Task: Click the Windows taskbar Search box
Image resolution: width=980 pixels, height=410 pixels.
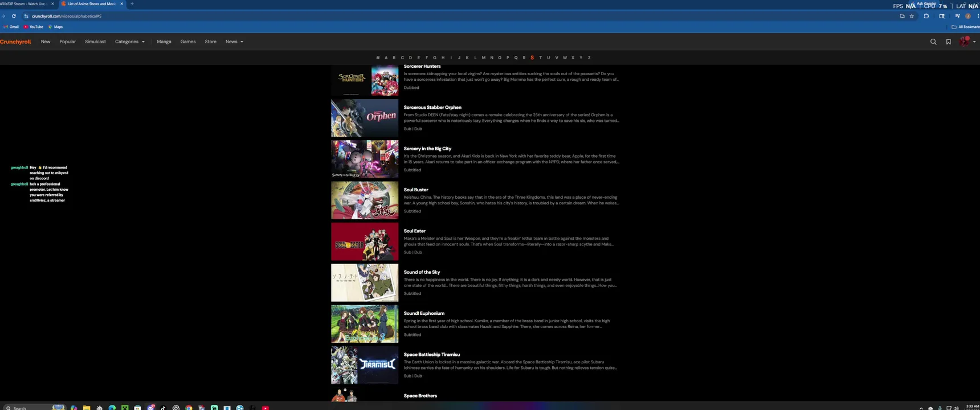Action: pyautogui.click(x=34, y=408)
